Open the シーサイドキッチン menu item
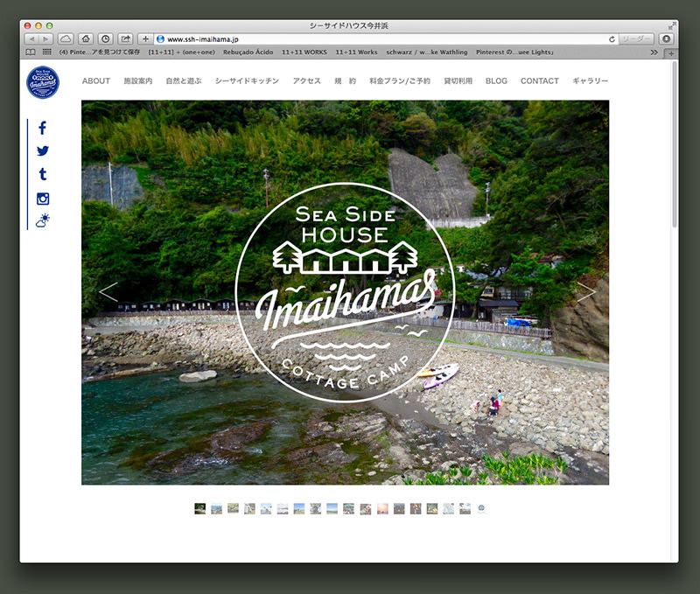This screenshot has height=594, width=700. tap(247, 80)
